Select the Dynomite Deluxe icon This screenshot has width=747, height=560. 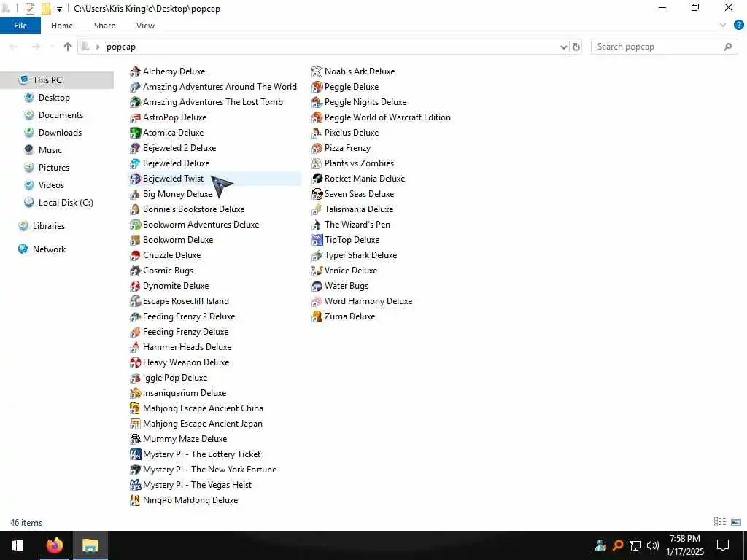point(135,286)
